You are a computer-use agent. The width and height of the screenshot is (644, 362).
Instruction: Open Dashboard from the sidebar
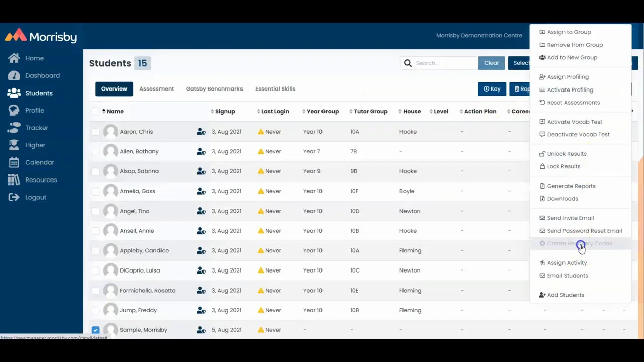point(42,75)
